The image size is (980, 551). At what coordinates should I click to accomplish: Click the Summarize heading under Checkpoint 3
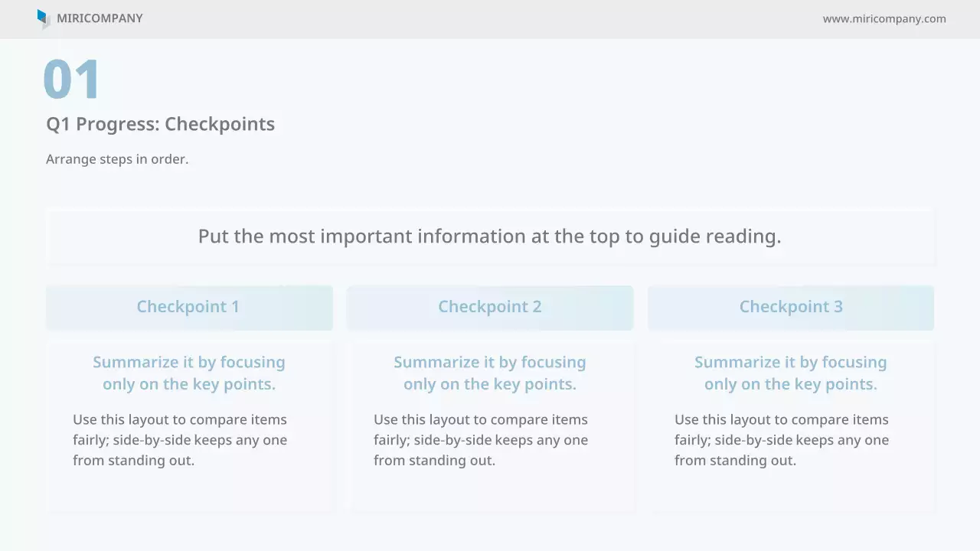791,373
